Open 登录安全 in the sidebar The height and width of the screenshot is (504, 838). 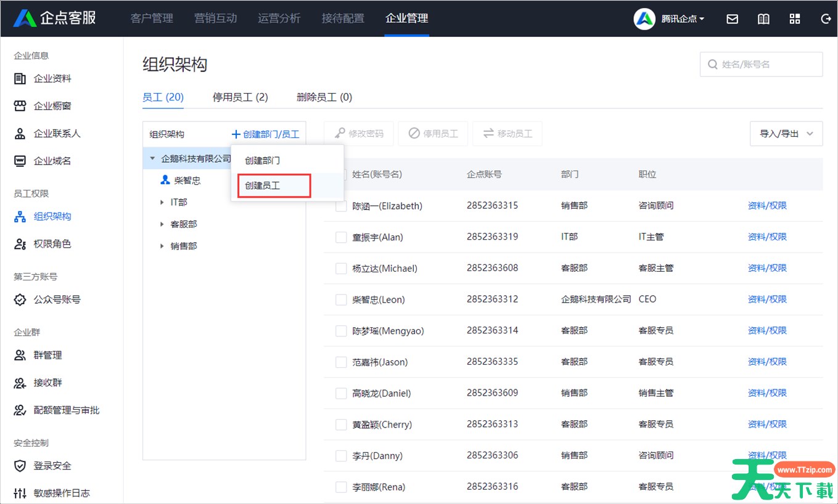click(x=52, y=466)
